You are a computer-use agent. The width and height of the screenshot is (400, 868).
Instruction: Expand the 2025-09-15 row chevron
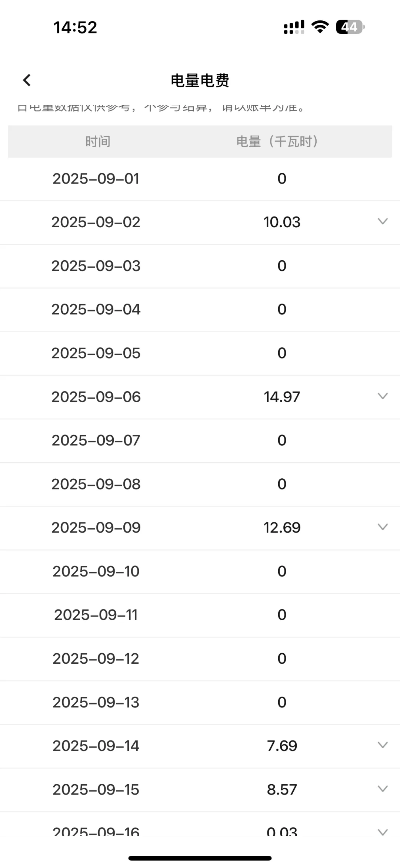[382, 789]
